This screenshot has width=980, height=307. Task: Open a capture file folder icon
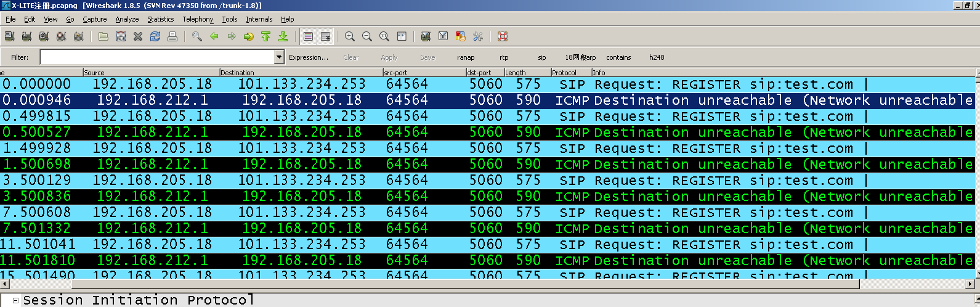click(x=103, y=37)
